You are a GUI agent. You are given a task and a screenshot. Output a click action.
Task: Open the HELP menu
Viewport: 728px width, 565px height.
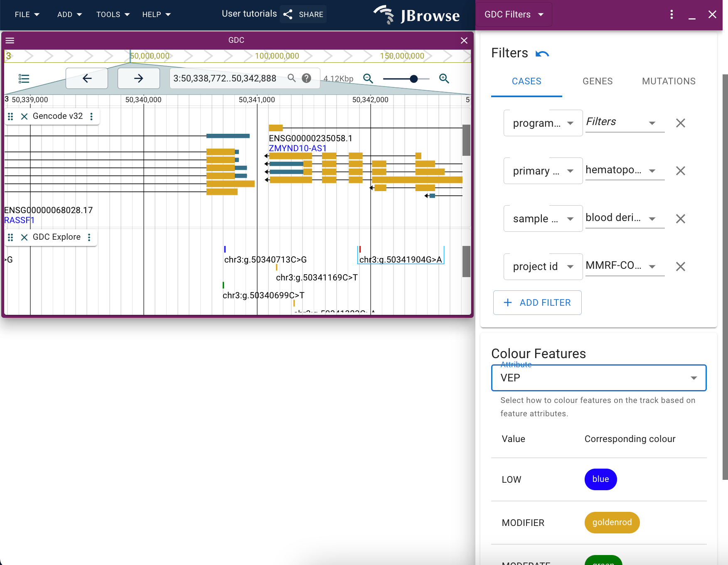point(156,15)
